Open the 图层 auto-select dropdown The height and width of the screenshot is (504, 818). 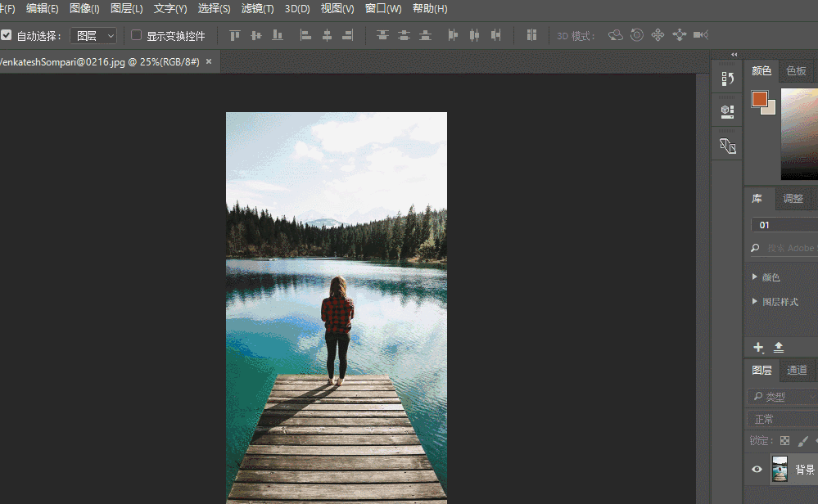coord(93,35)
